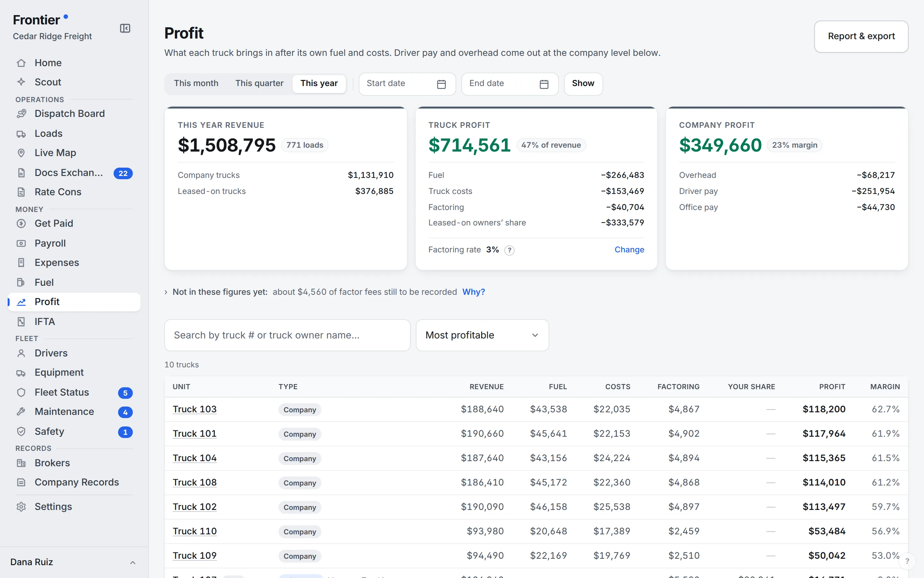Open Truck 101 link
This screenshot has height=578, width=924.
point(194,434)
